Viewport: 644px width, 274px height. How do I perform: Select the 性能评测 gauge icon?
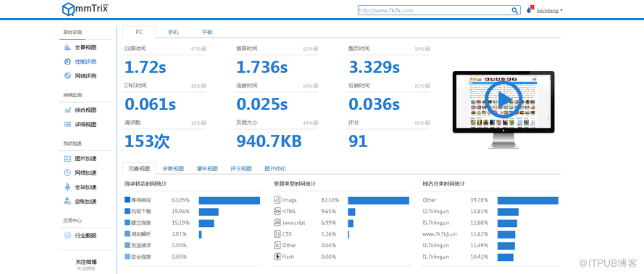pos(67,62)
